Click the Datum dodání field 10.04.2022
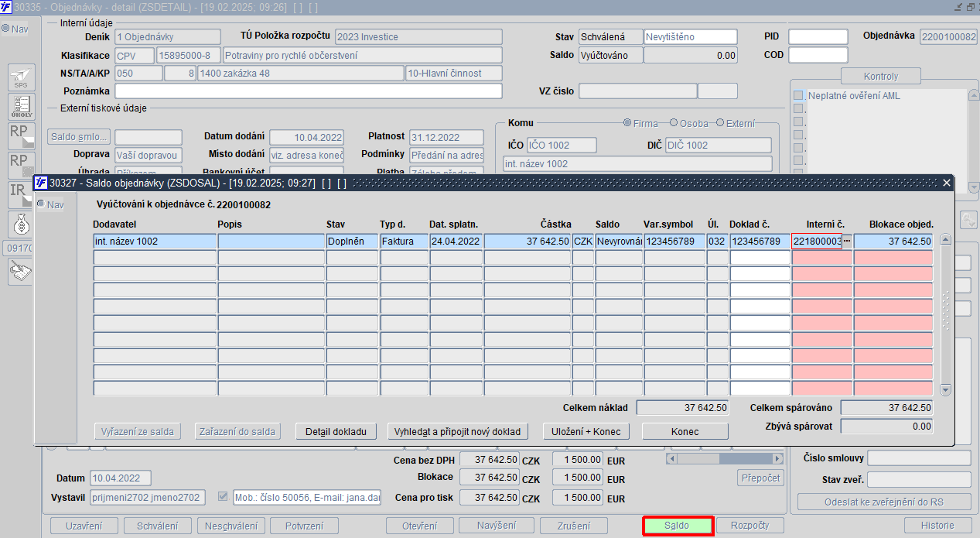The image size is (980, 538). tap(306, 137)
